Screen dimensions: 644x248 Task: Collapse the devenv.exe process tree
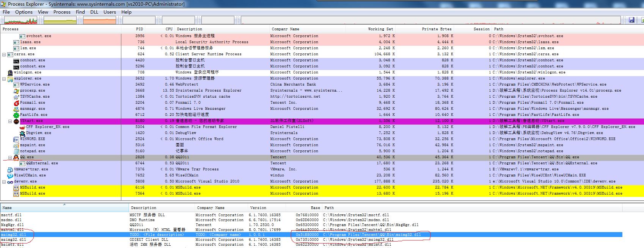point(4,182)
